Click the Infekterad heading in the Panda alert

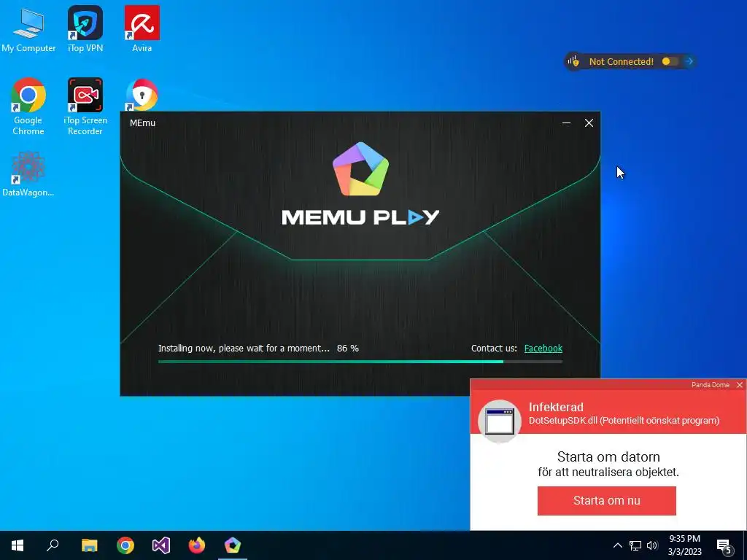tap(556, 407)
